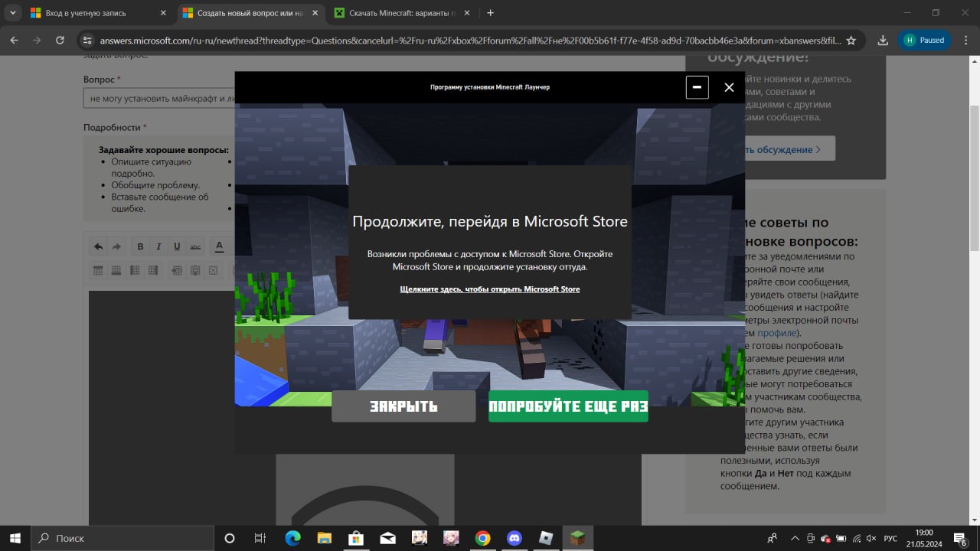Minimize the Minecraft Launcher installer window

tap(697, 87)
